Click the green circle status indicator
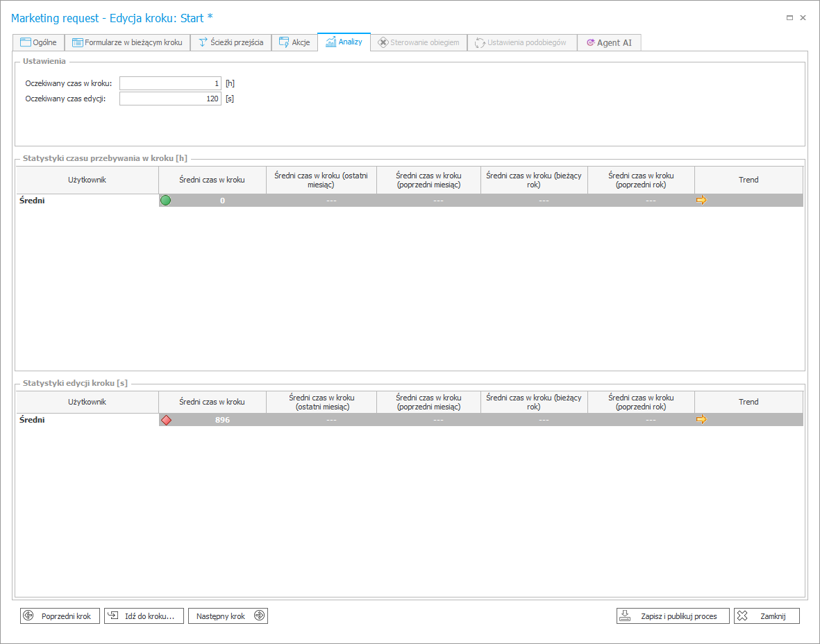820x644 pixels. tap(165, 201)
